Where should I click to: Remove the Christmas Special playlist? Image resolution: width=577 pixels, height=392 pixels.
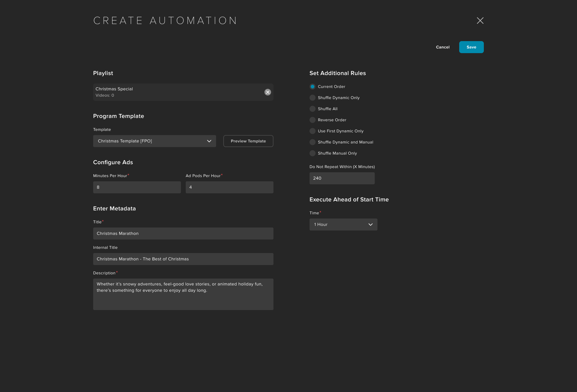[267, 92]
